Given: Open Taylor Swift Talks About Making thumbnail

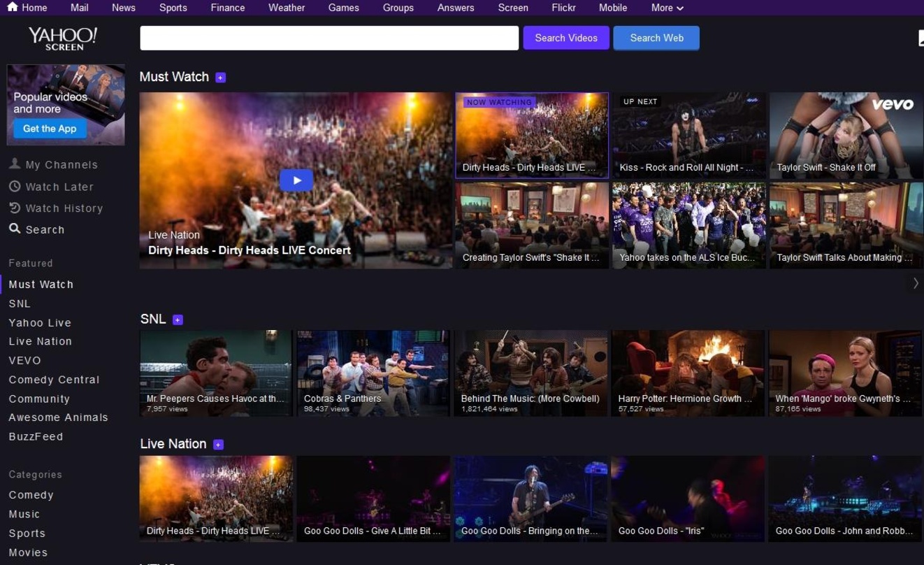Looking at the screenshot, I should tap(846, 225).
